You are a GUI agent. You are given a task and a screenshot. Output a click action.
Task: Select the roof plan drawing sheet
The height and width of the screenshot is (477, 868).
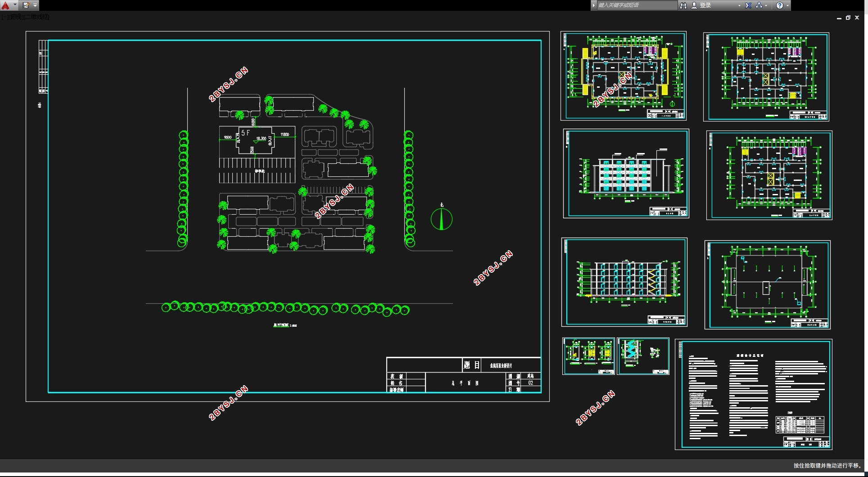768,285
